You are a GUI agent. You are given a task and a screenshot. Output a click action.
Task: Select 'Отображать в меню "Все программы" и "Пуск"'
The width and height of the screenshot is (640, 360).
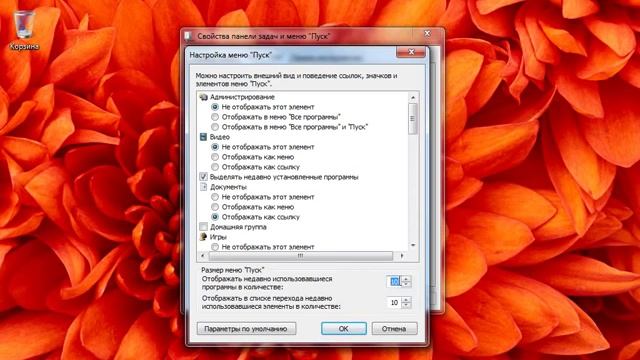[215, 127]
